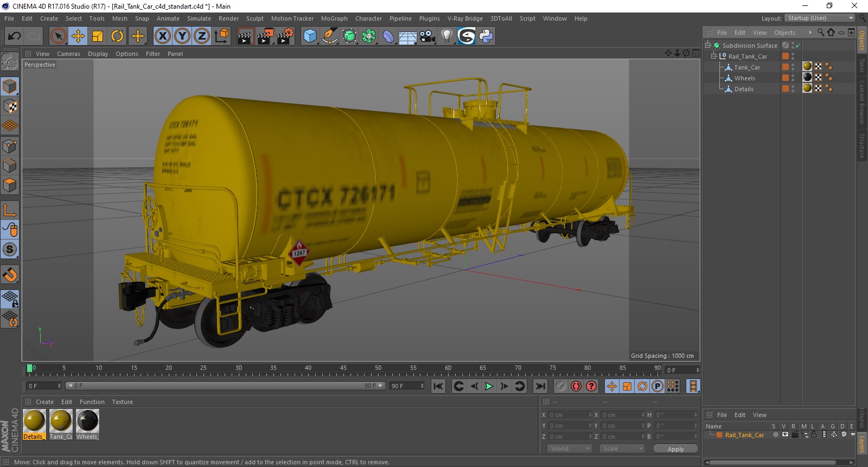The width and height of the screenshot is (868, 467).
Task: Open the spline Pen tool
Action: tap(329, 36)
